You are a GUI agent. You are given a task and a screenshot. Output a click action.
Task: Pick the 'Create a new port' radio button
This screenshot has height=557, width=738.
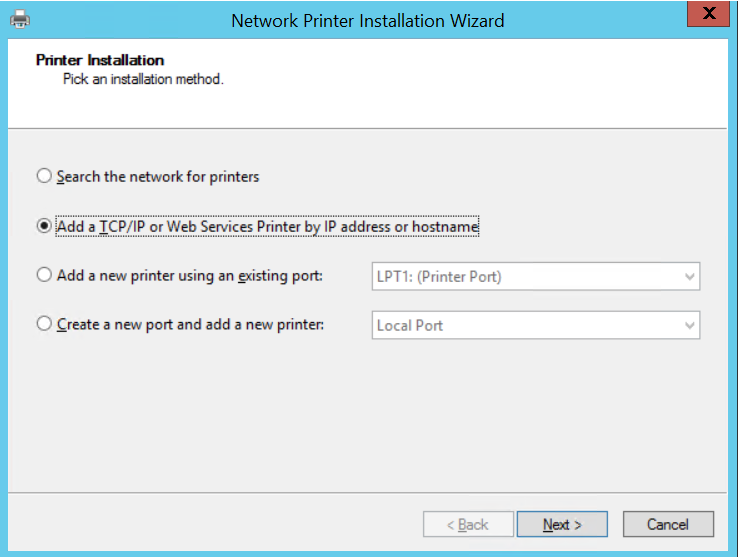[x=44, y=324]
